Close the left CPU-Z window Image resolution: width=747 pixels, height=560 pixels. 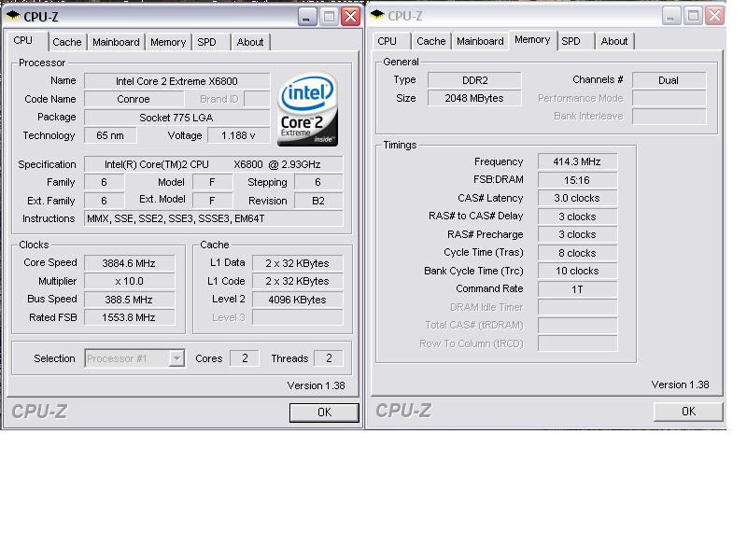351,17
